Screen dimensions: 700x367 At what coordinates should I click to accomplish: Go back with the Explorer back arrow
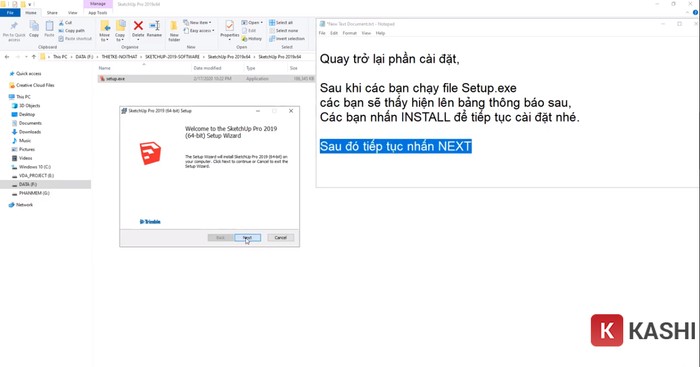point(7,57)
